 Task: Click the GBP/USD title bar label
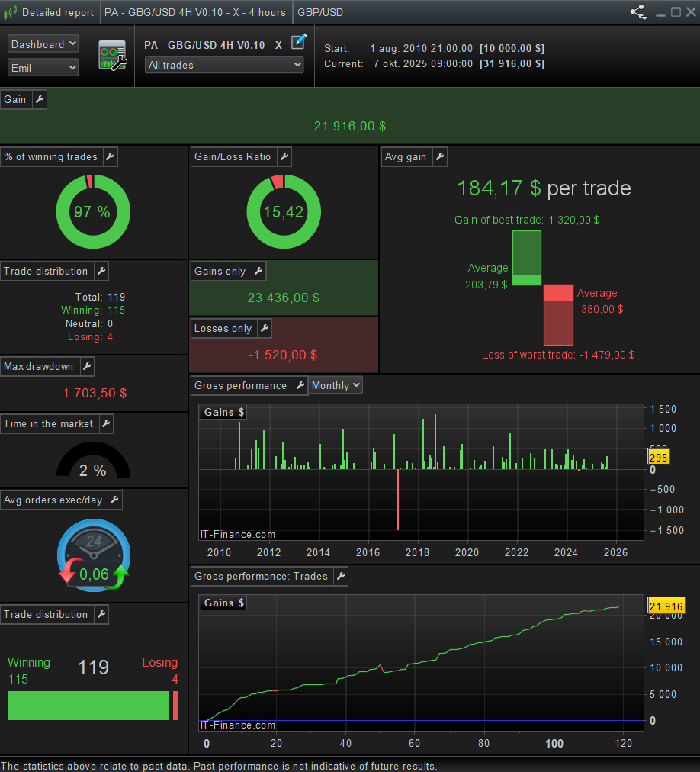point(319,12)
